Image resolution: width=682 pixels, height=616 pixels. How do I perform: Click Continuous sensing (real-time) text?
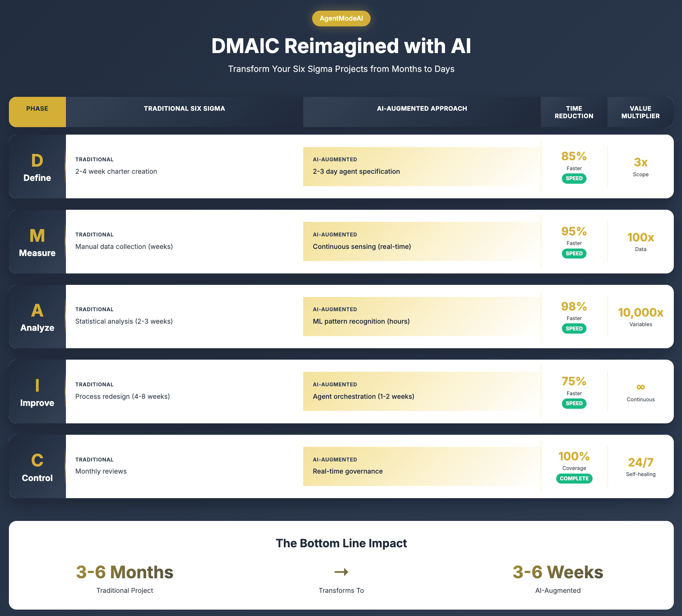click(362, 246)
